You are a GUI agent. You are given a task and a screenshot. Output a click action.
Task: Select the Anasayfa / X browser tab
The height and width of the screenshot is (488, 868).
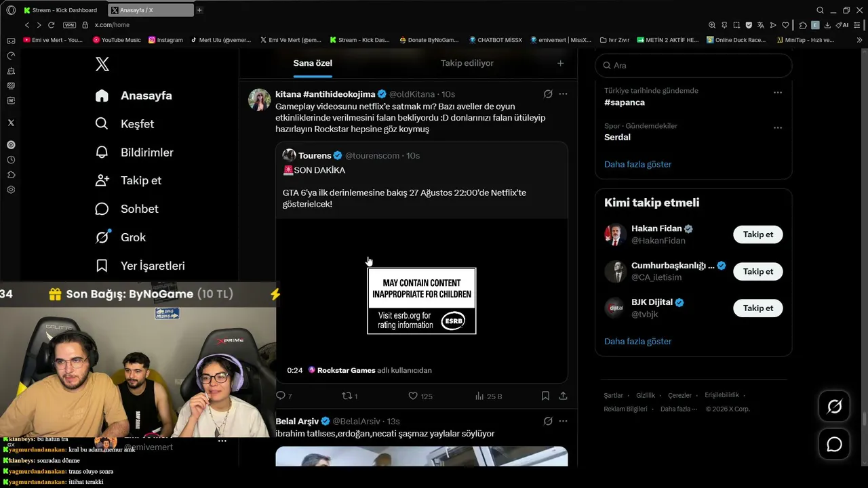tap(151, 10)
